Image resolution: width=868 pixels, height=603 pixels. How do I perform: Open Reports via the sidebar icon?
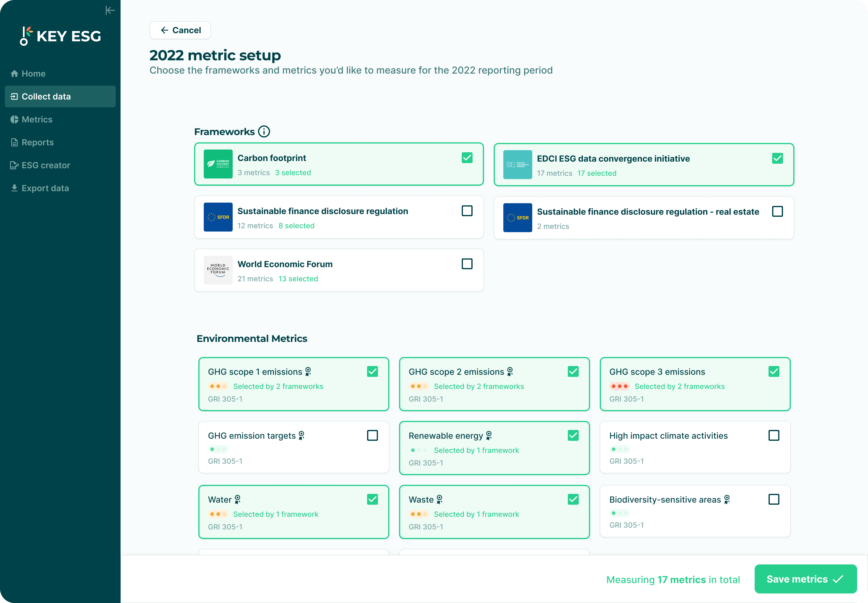tap(14, 142)
